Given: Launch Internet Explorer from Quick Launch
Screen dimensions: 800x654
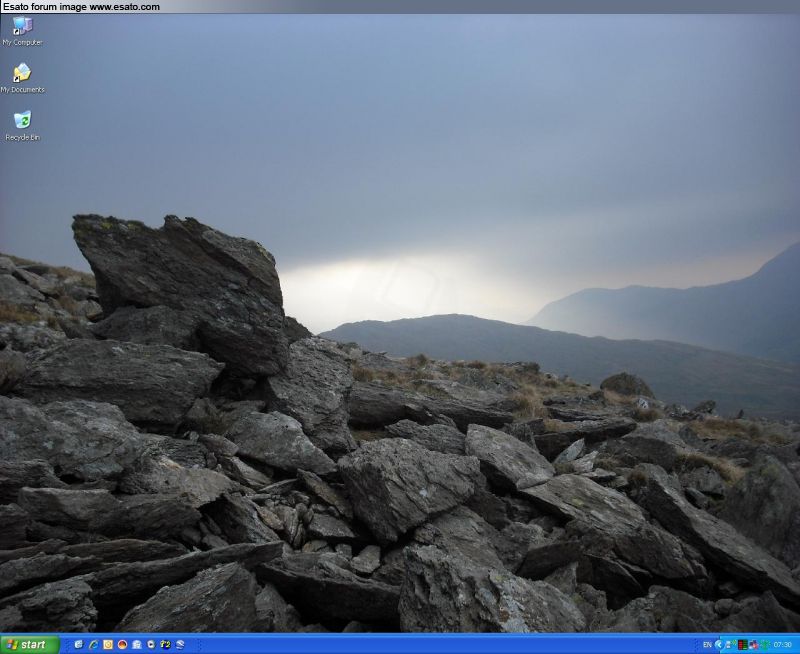Looking at the screenshot, I should (x=93, y=645).
